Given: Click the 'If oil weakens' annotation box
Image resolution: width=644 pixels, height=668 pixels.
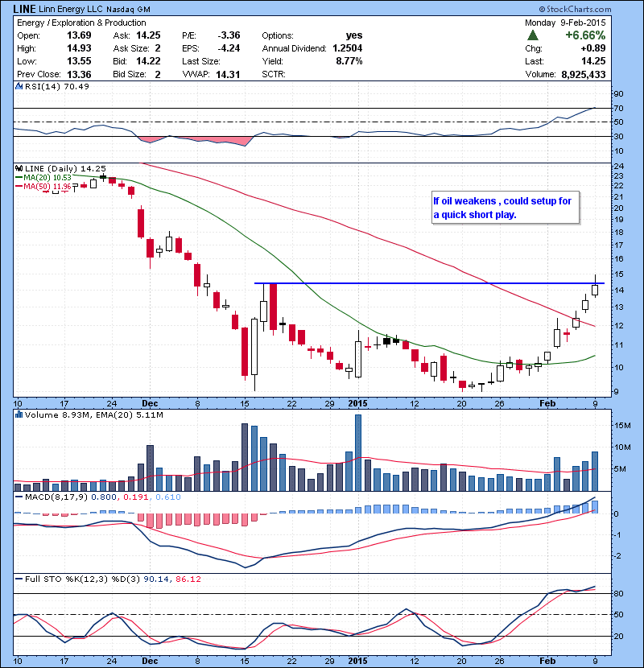Looking at the screenshot, I should pyautogui.click(x=506, y=208).
